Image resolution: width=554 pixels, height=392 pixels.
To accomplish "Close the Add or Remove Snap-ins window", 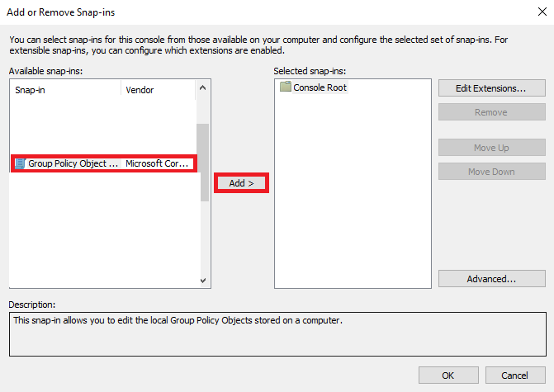I will coord(542,12).
